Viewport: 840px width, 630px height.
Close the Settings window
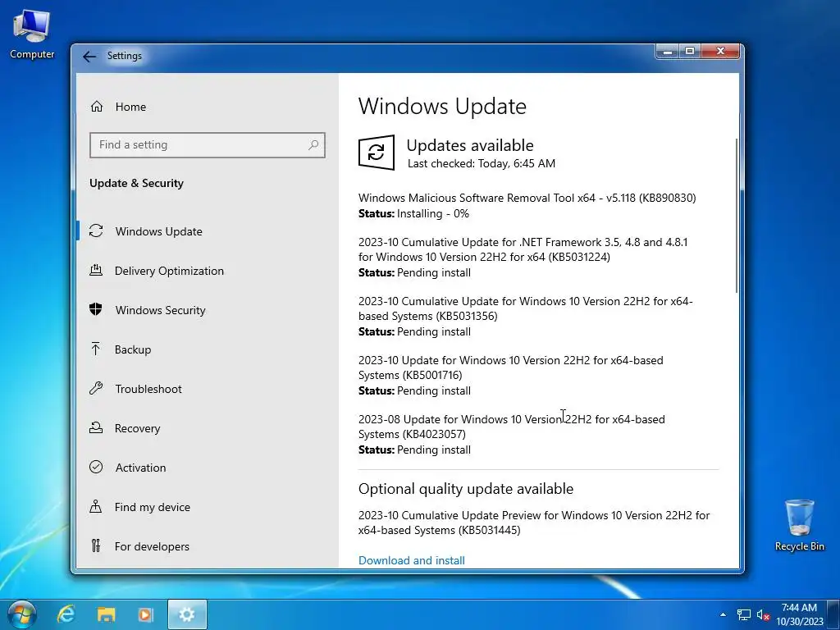(720, 52)
